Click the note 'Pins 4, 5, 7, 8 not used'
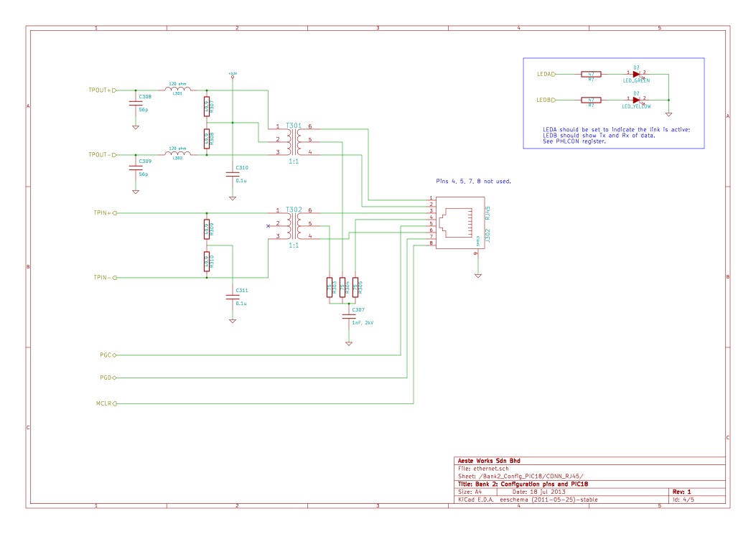Image resolution: width=756 pixels, height=534 pixels. 473,182
